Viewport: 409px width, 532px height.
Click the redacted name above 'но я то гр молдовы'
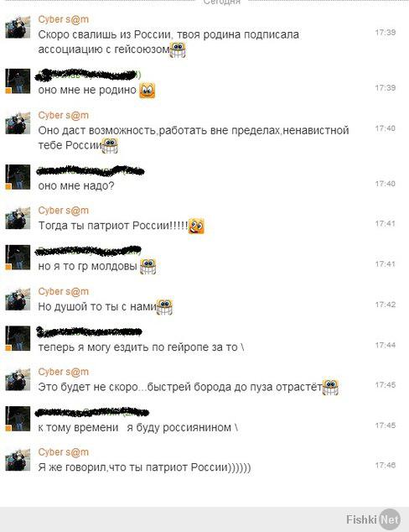coord(88,251)
